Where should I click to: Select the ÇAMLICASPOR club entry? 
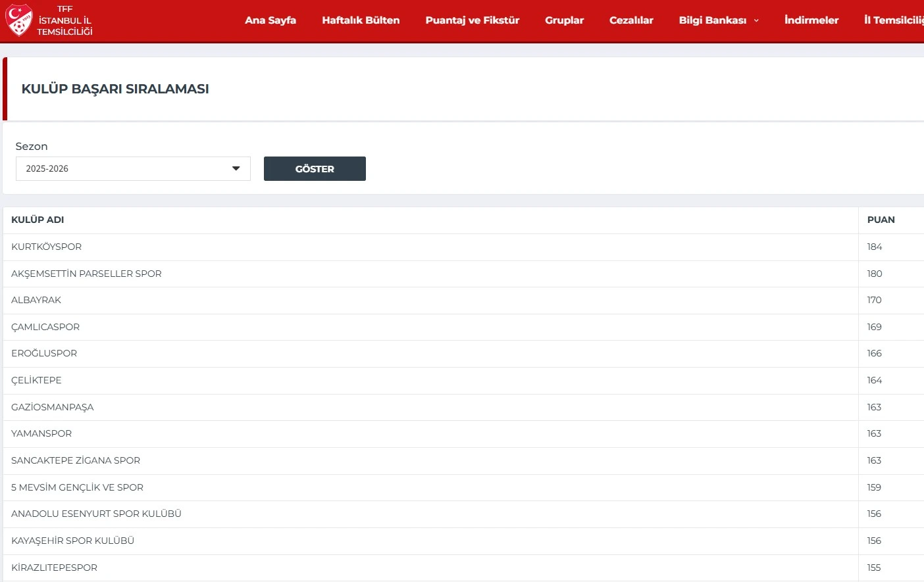point(45,327)
